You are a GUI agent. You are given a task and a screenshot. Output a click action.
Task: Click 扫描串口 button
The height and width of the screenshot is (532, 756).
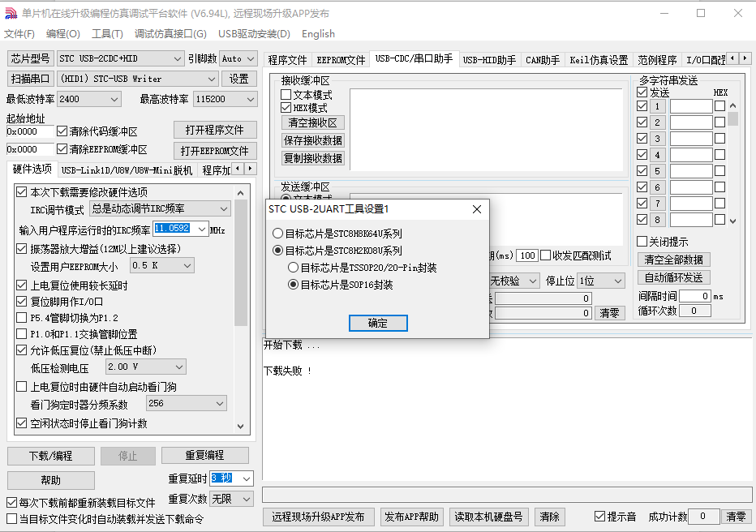click(30, 79)
